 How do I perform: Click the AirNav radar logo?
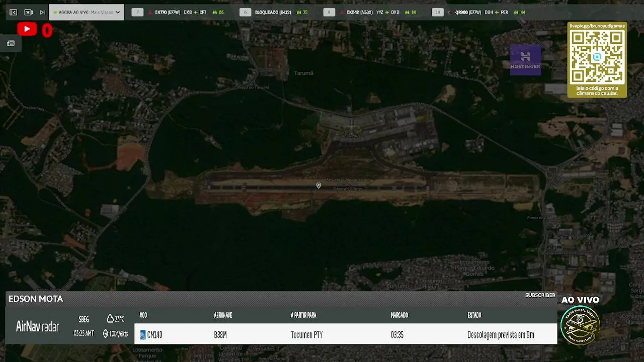pyautogui.click(x=37, y=326)
